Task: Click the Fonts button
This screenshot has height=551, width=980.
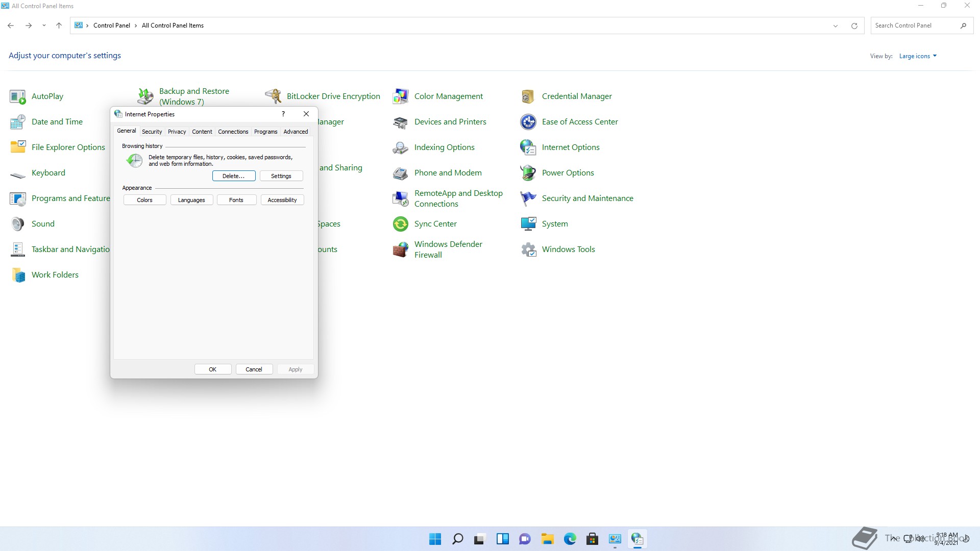Action: [x=236, y=200]
